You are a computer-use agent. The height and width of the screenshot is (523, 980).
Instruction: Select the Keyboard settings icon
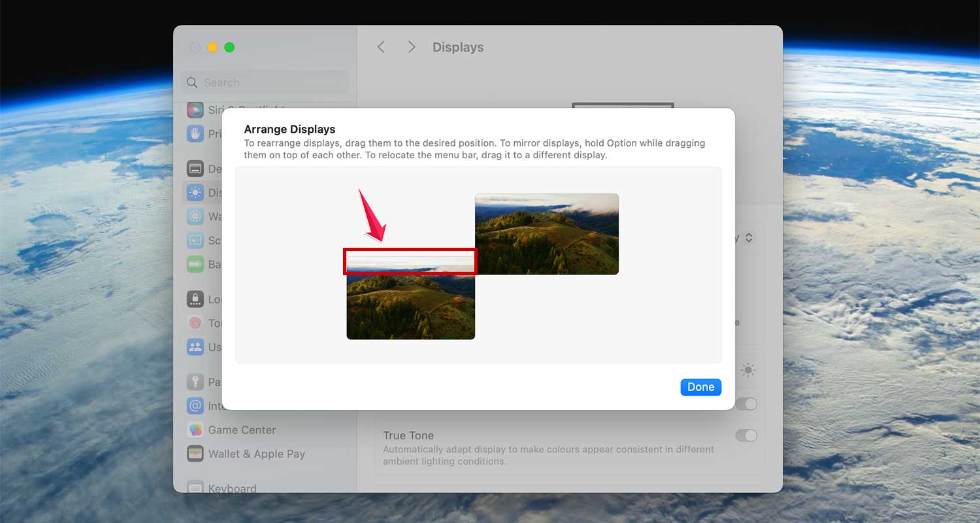tap(195, 488)
